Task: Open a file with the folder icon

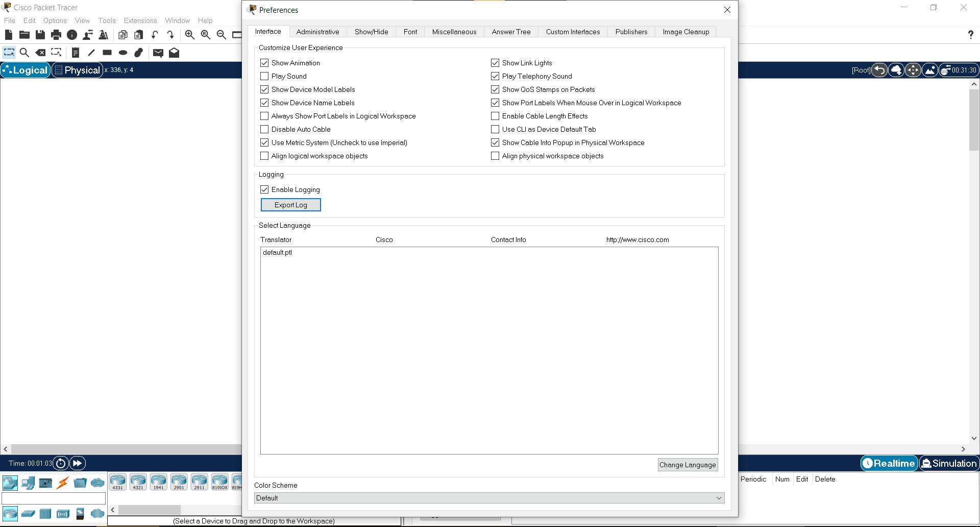Action: point(24,35)
